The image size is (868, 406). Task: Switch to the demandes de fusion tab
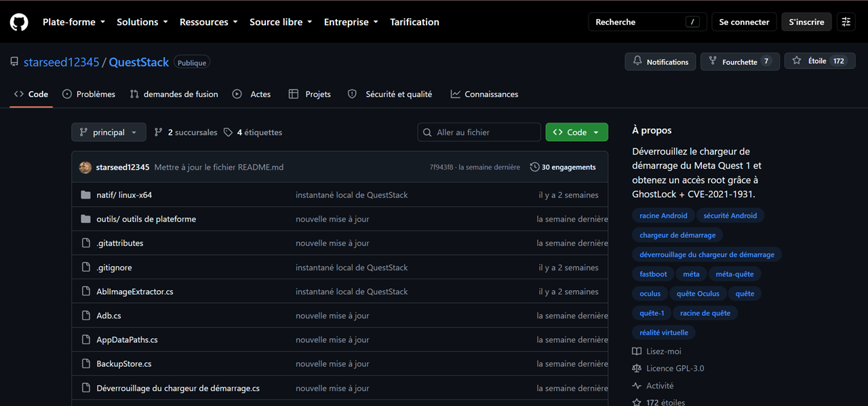[x=174, y=94]
